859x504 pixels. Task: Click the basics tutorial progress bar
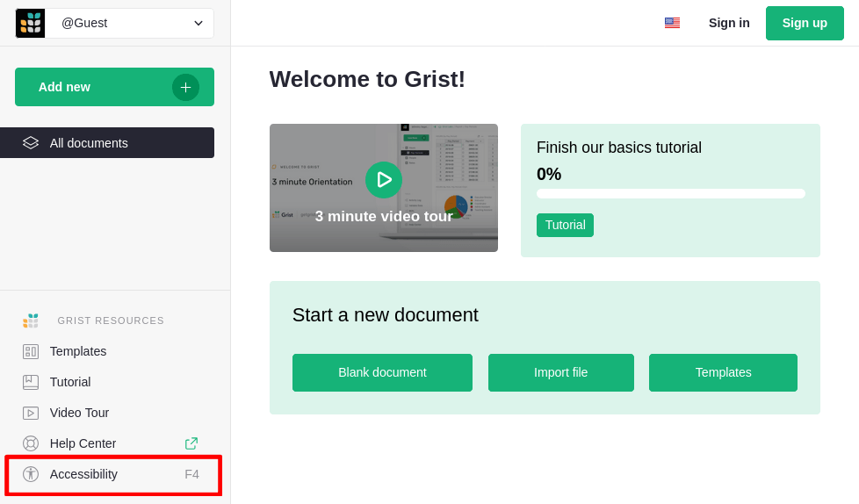pos(671,193)
